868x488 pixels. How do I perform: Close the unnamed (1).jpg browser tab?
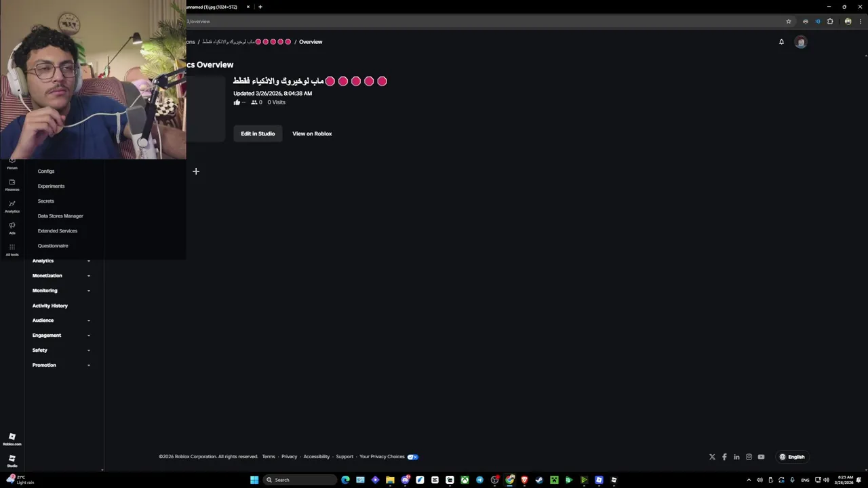(248, 7)
